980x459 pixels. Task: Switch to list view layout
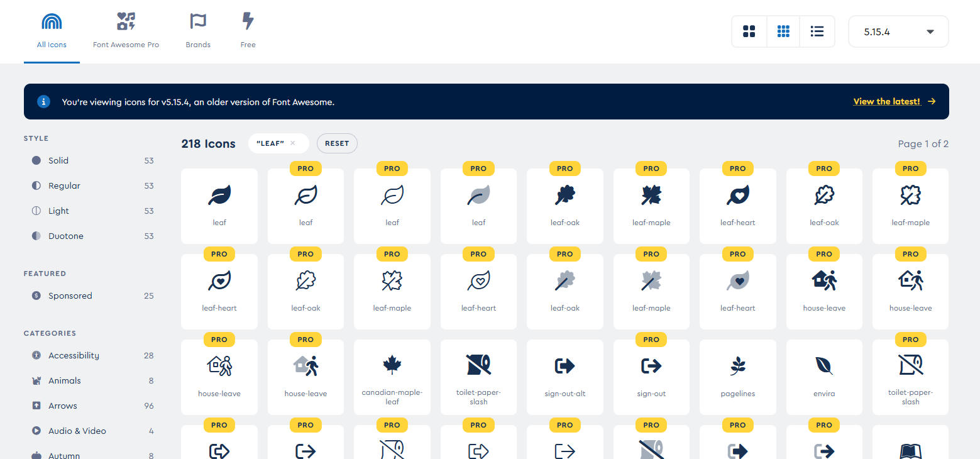tap(817, 31)
